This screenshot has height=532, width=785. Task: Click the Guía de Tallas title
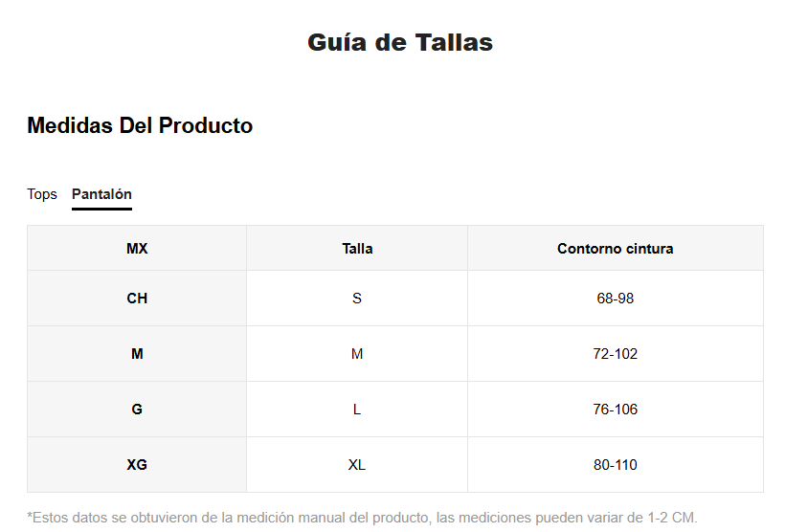[400, 42]
